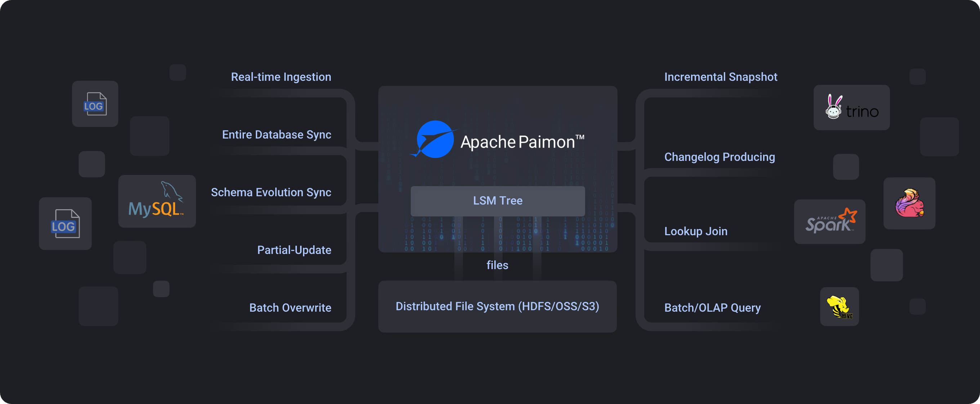Click the "Apache Paimon" title text

(x=522, y=142)
